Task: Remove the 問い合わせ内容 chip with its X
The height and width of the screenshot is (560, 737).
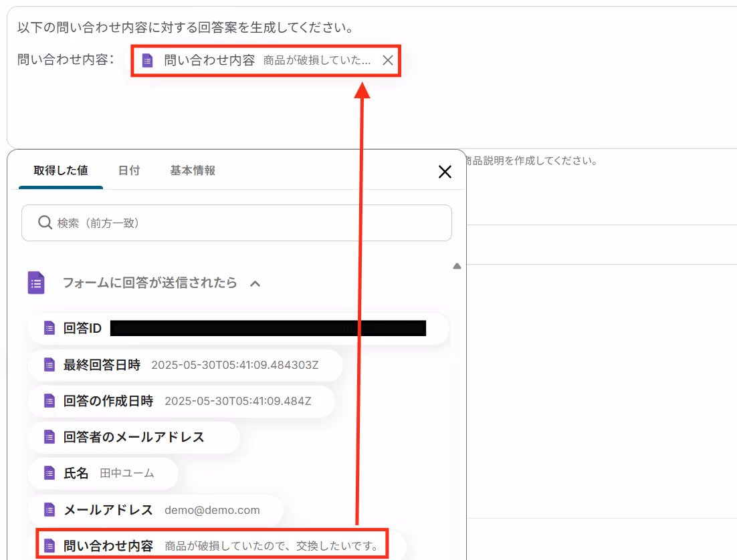Action: (388, 60)
